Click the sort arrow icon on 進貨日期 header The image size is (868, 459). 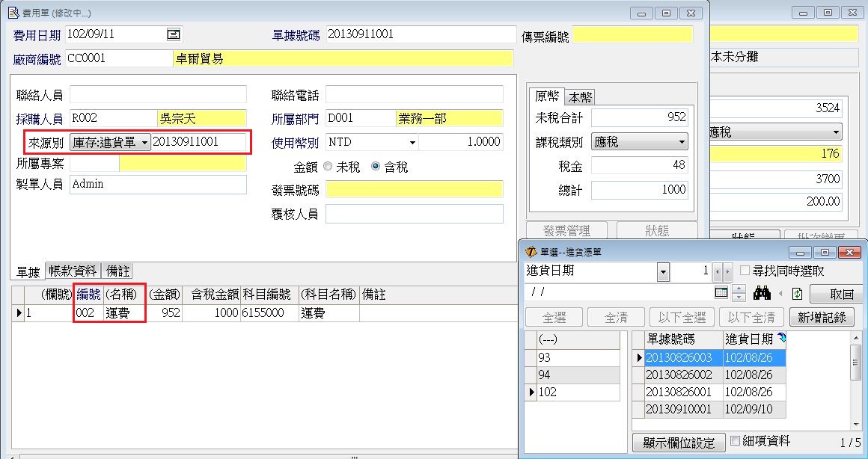tap(781, 339)
